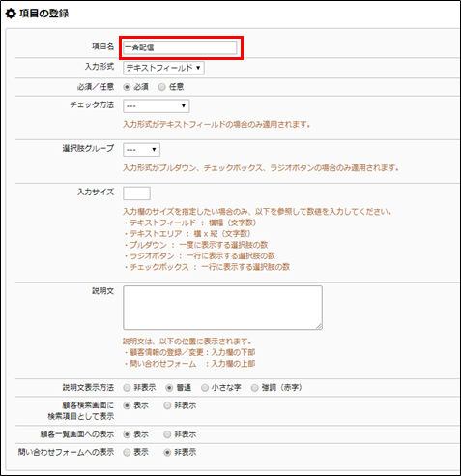Set 説明文表示方法 to 強調（赤字）
The height and width of the screenshot is (476, 461).
254,388
